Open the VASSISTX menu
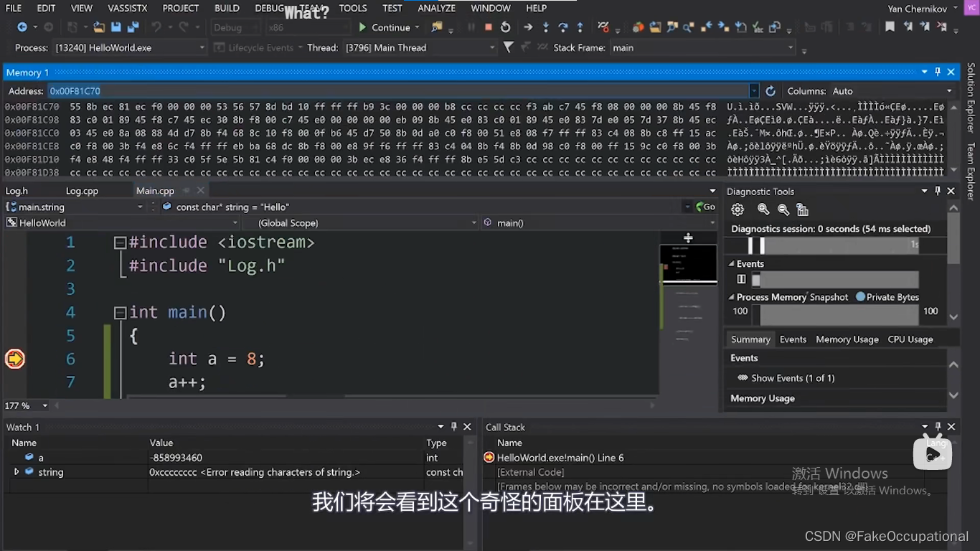Image resolution: width=980 pixels, height=551 pixels. coord(128,8)
